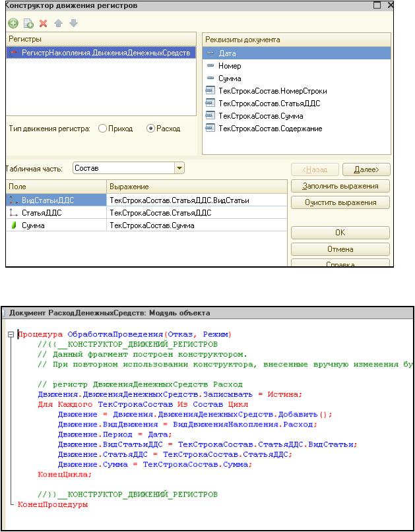Click expression cell ТекСтрокаСостав.Сумма
Screen dimensions: 415x532
tap(197, 225)
